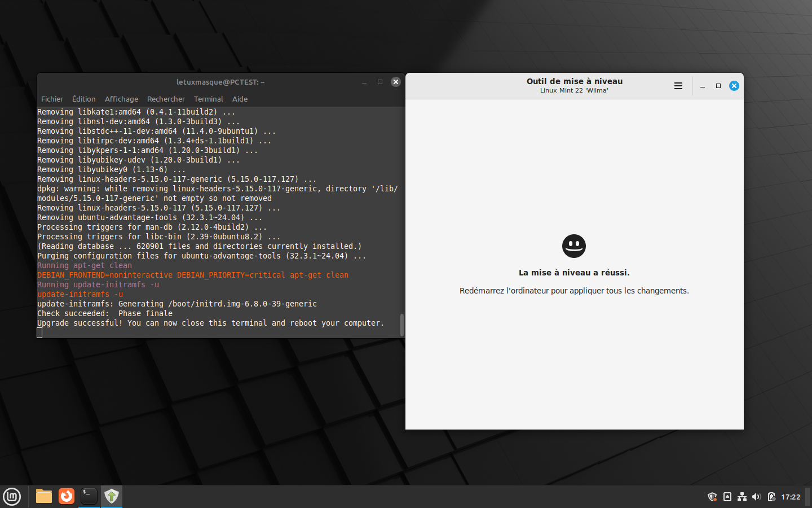
Task: Maximize the terminal window
Action: (x=380, y=82)
